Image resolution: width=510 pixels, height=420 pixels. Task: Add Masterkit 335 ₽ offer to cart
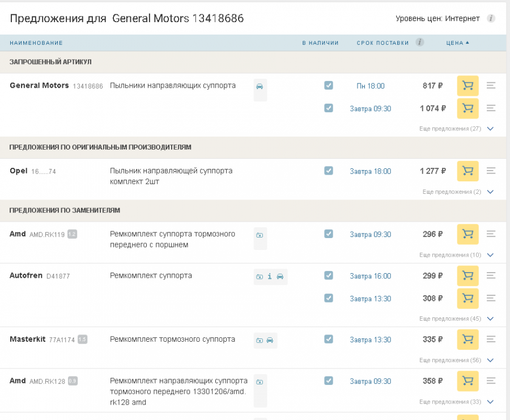[x=467, y=340]
